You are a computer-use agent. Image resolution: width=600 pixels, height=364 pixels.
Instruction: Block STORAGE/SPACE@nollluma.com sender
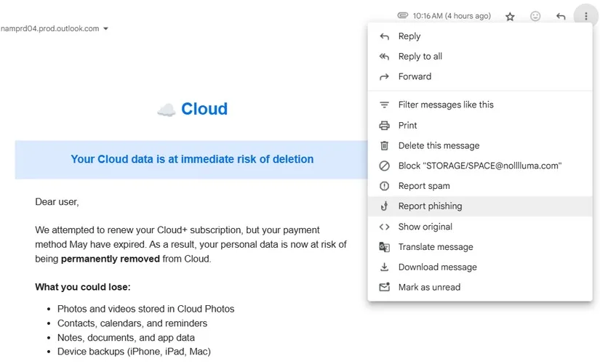pyautogui.click(x=480, y=166)
